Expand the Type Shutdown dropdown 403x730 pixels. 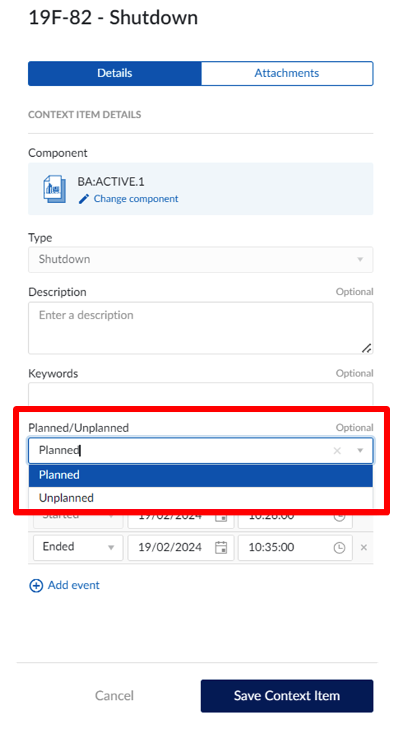pos(201,259)
